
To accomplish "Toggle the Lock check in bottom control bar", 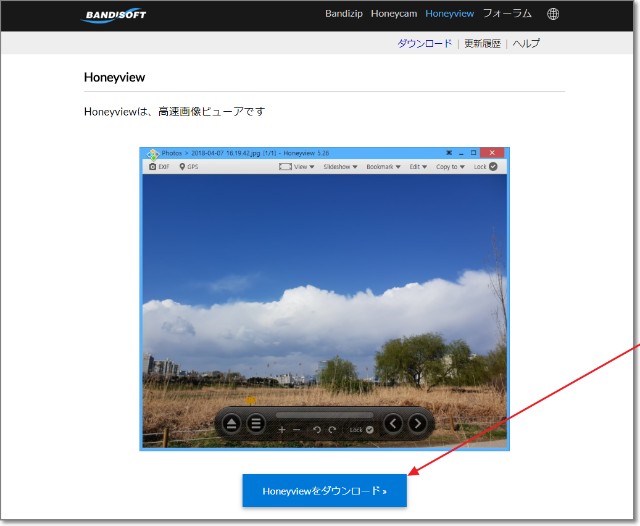I will click(x=369, y=430).
